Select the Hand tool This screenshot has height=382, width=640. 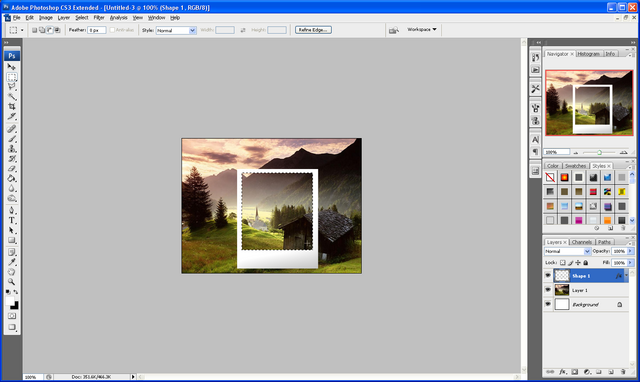(11, 272)
